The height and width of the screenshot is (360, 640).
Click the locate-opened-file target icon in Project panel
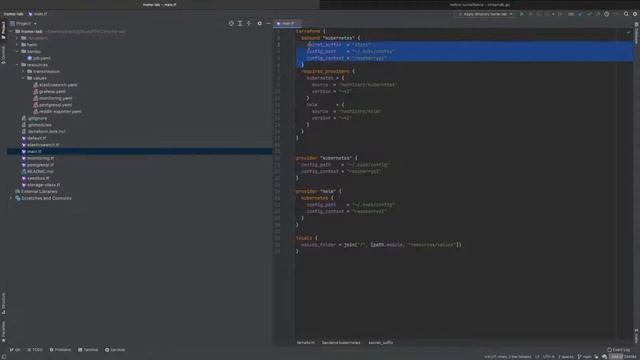231,23
